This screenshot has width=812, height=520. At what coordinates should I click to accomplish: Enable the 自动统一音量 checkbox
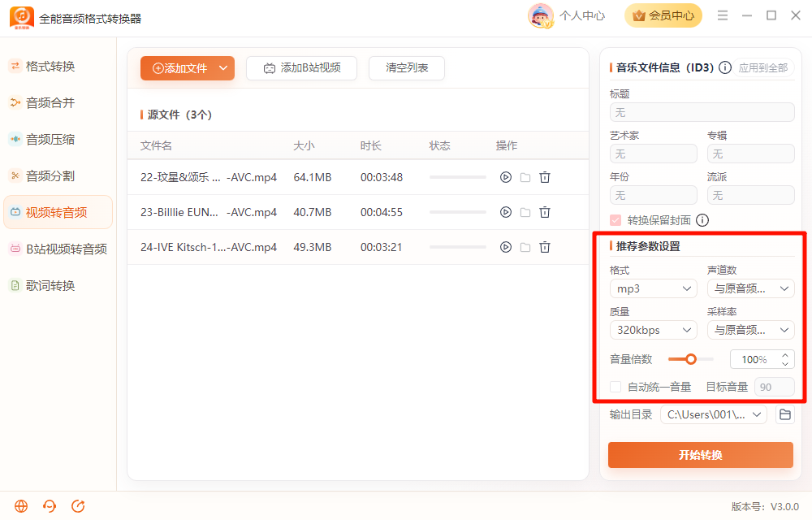pos(615,387)
